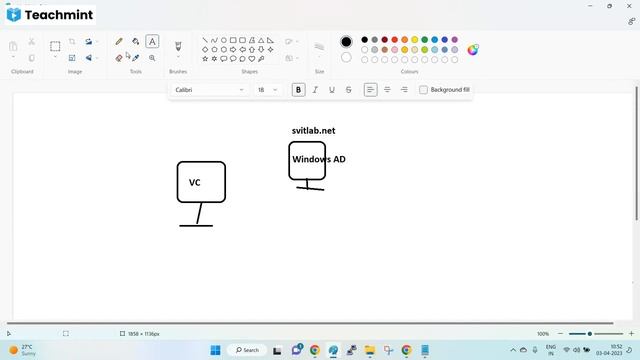Click the vertical canvas scrollbar

click(636, 153)
